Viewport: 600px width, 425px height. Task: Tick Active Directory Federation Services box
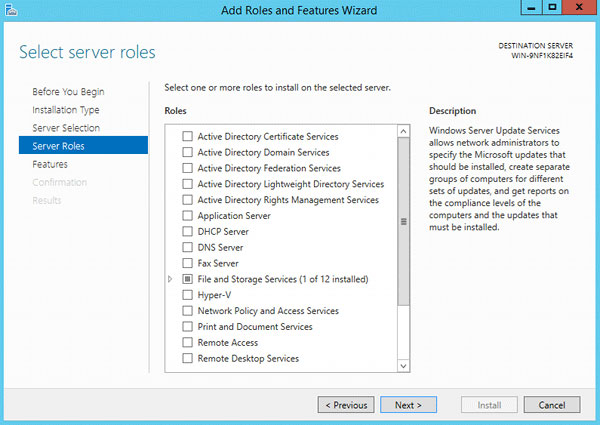(188, 168)
